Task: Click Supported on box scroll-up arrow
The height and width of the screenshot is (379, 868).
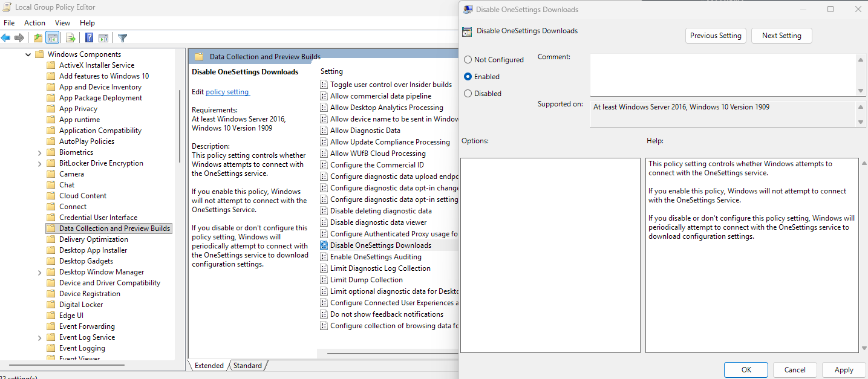Action: [861, 107]
